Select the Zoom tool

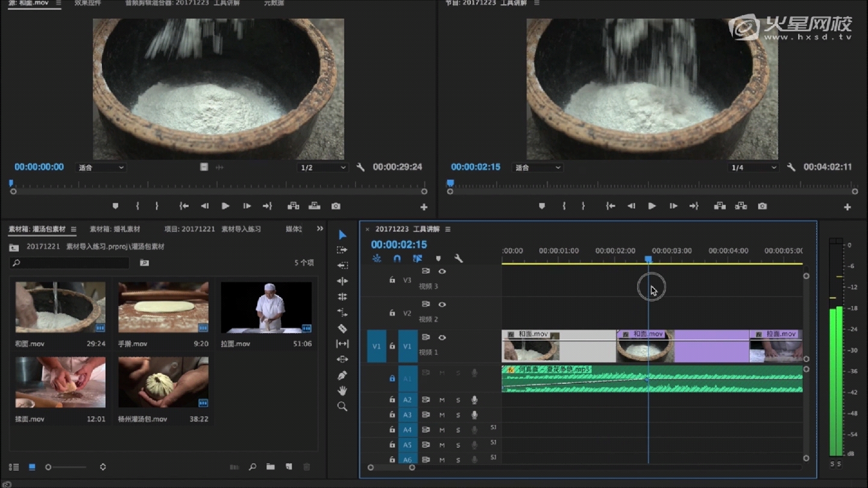pos(342,407)
